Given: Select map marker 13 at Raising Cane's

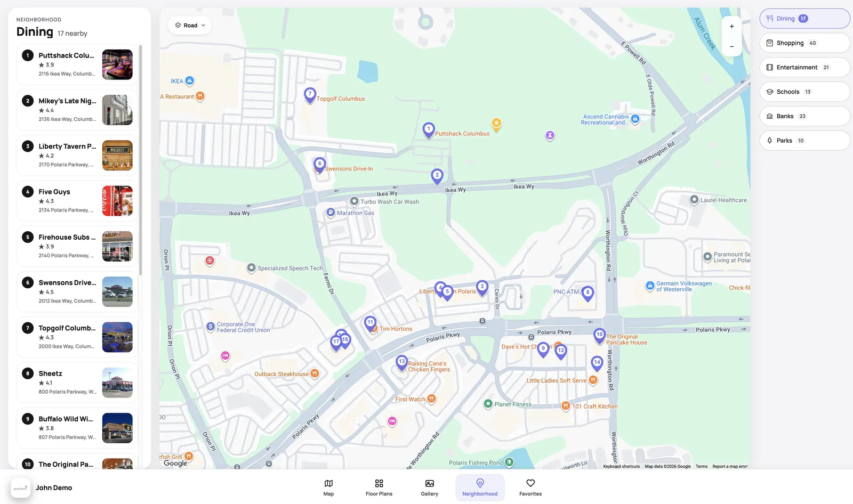Looking at the screenshot, I should (402, 363).
